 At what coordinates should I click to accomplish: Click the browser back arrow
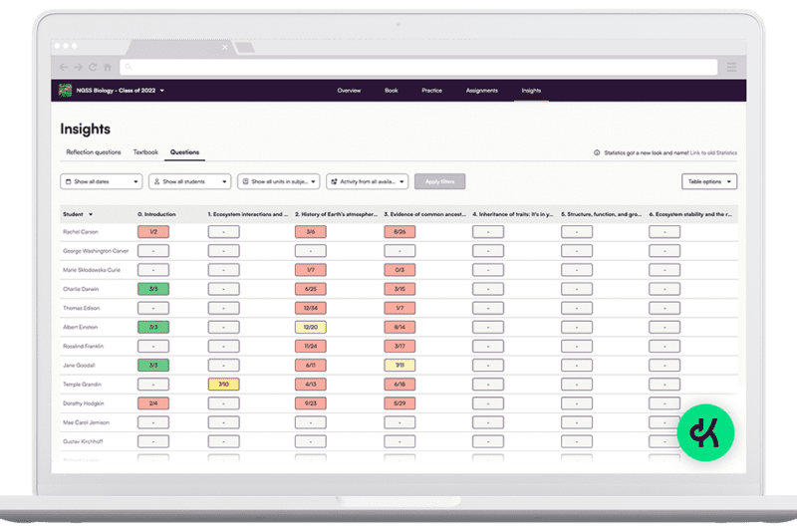pos(66,68)
